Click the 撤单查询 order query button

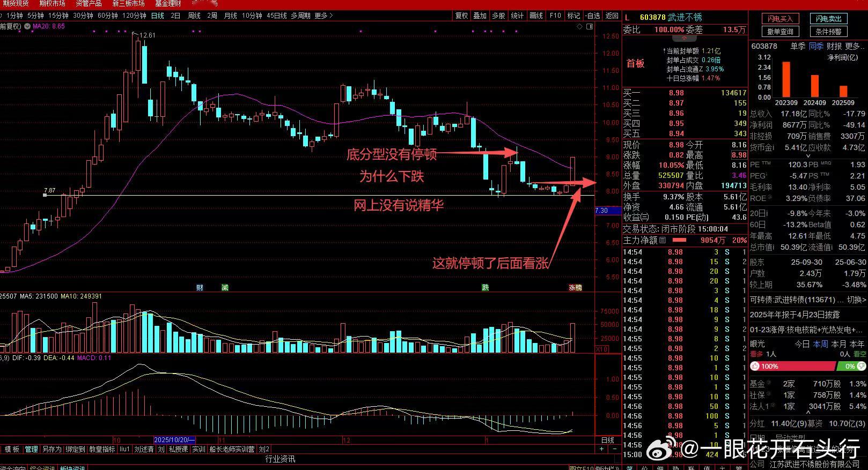click(x=780, y=32)
